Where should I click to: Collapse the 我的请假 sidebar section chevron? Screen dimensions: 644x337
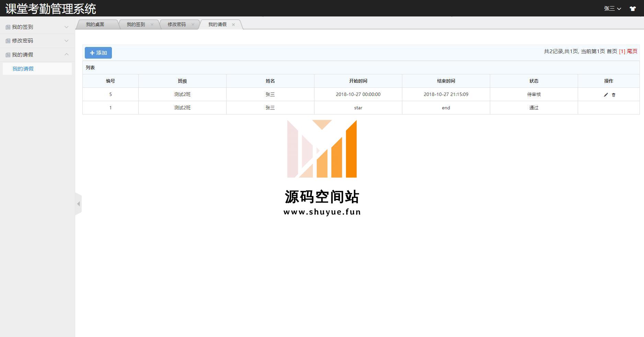tap(67, 55)
